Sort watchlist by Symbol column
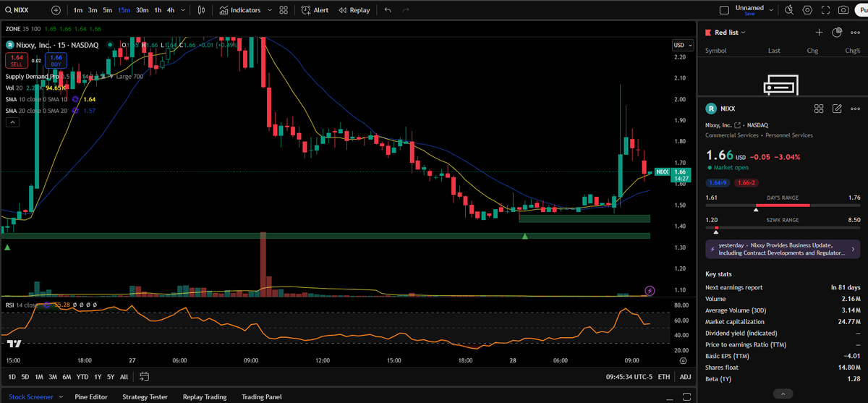Screen dimensions: 868x403 pyautogui.click(x=715, y=51)
